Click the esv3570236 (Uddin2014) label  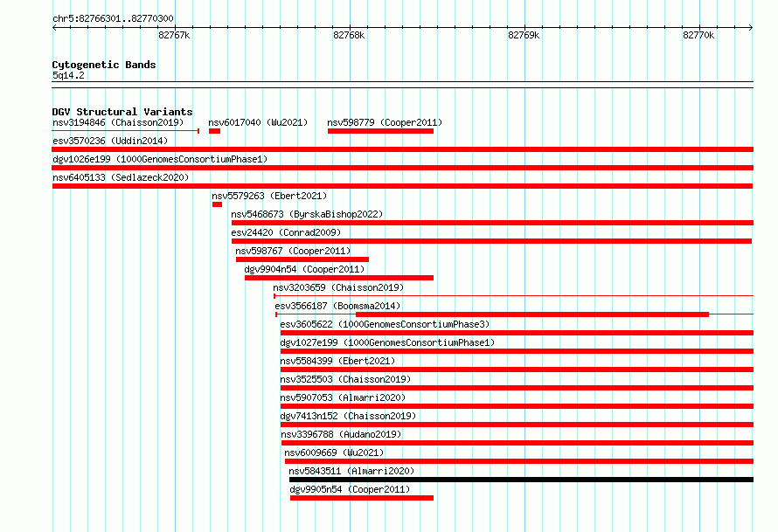[110, 141]
